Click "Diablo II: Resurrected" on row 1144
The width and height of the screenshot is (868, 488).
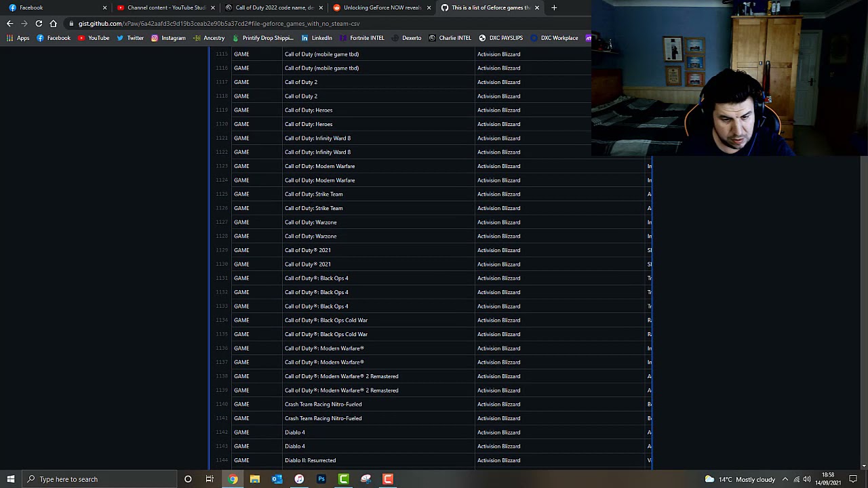tap(311, 460)
